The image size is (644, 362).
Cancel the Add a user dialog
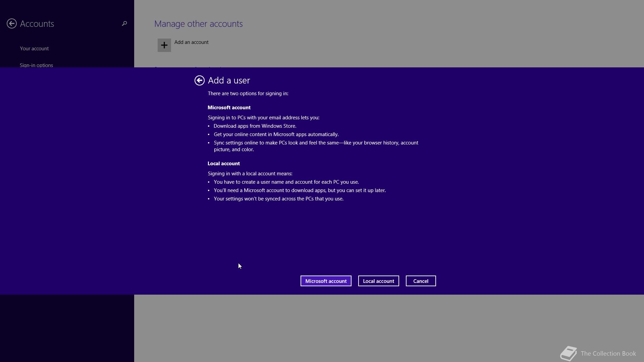(x=421, y=281)
